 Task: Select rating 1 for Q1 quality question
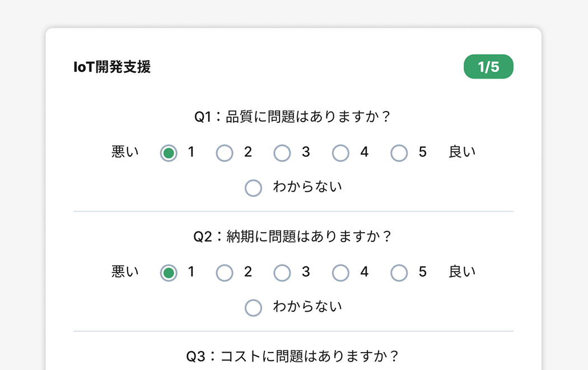coord(169,153)
